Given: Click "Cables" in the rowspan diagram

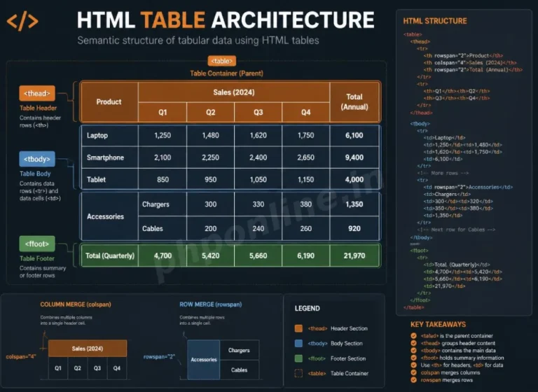Looking at the screenshot, I should point(239,370).
